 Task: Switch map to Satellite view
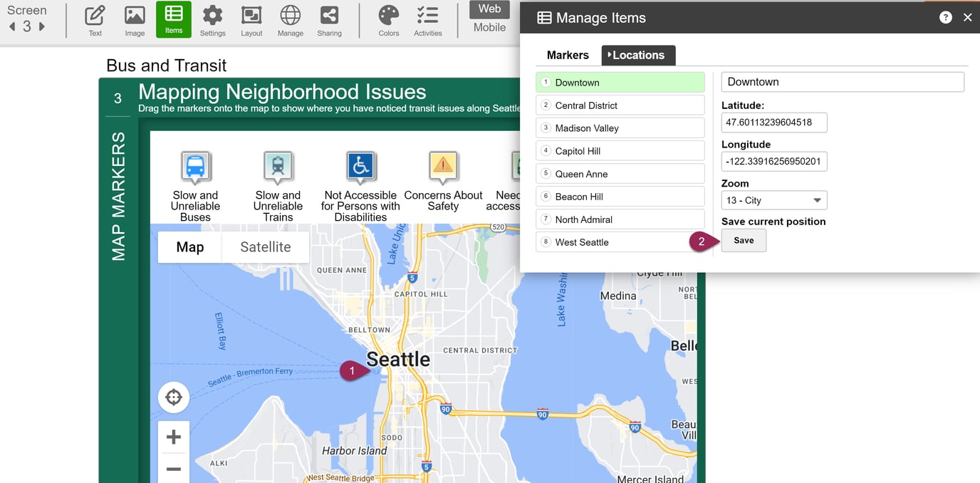tap(265, 247)
